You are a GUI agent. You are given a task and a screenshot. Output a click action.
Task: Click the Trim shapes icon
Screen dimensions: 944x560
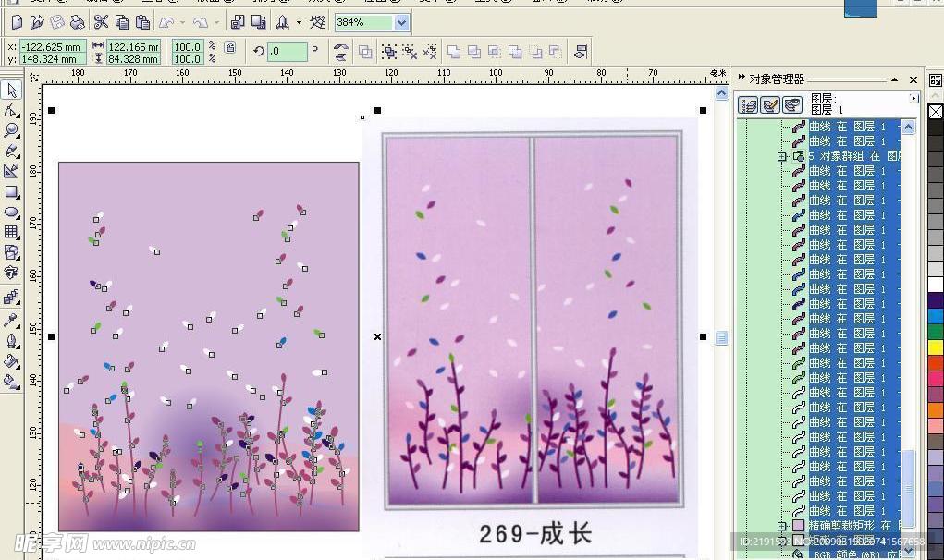pos(474,52)
